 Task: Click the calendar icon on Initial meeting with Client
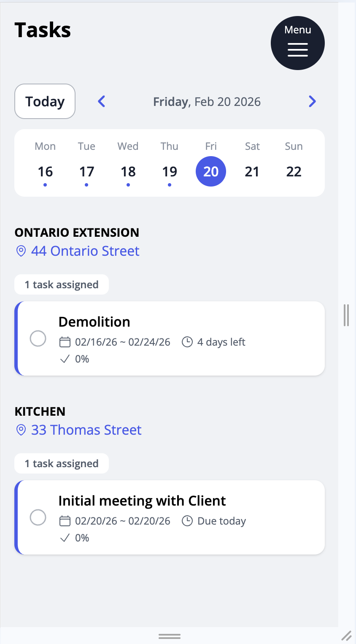point(65,521)
